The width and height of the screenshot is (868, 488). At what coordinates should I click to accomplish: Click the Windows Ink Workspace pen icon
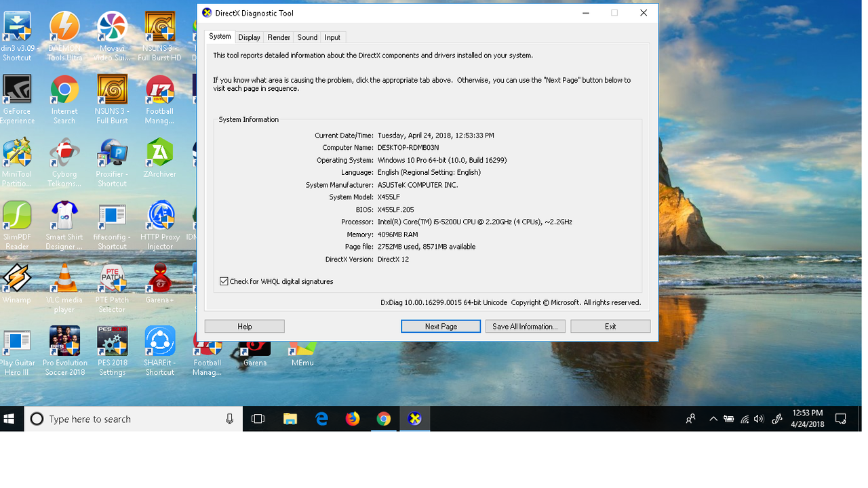777,419
